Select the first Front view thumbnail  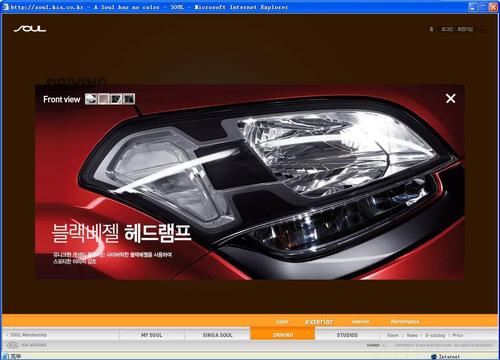click(x=91, y=99)
